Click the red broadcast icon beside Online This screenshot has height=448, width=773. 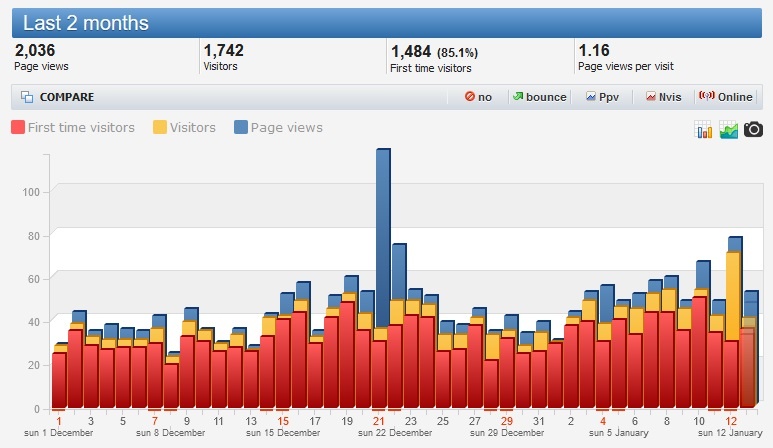(706, 96)
